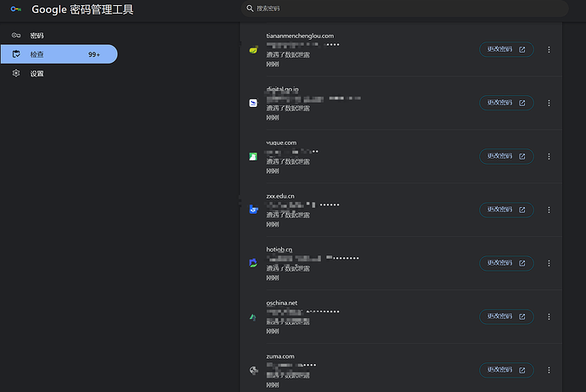Click the oschina.net site favicon
Screen dimensions: 586x392
pyautogui.click(x=253, y=317)
